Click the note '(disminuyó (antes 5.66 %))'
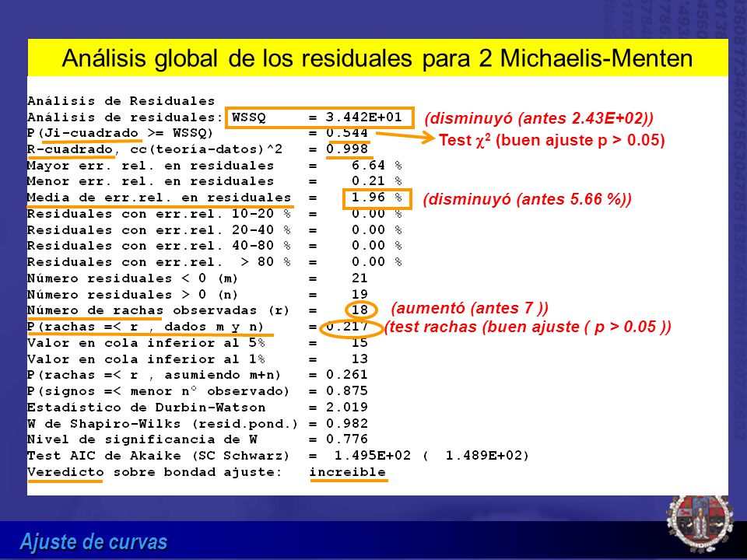This screenshot has width=747, height=560. pos(528,199)
